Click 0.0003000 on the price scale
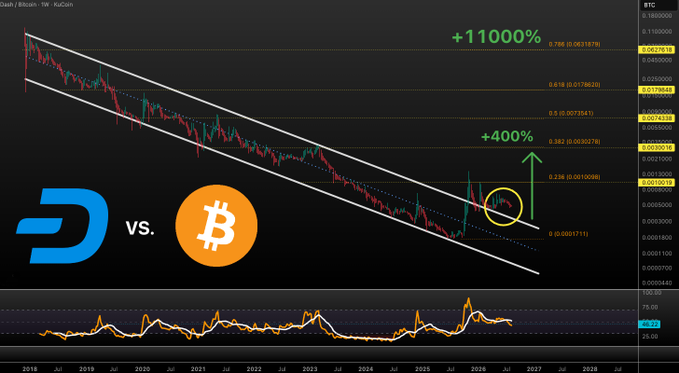This screenshot has width=679, height=373. pyautogui.click(x=657, y=221)
